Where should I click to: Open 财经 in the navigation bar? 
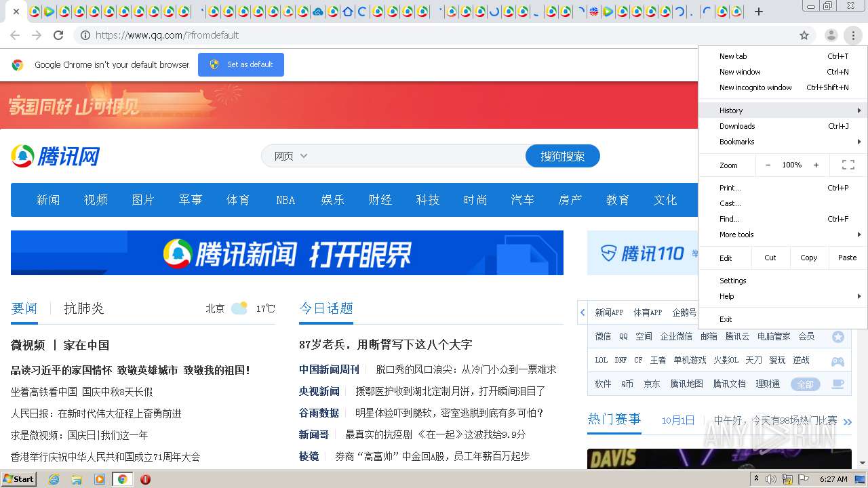380,200
